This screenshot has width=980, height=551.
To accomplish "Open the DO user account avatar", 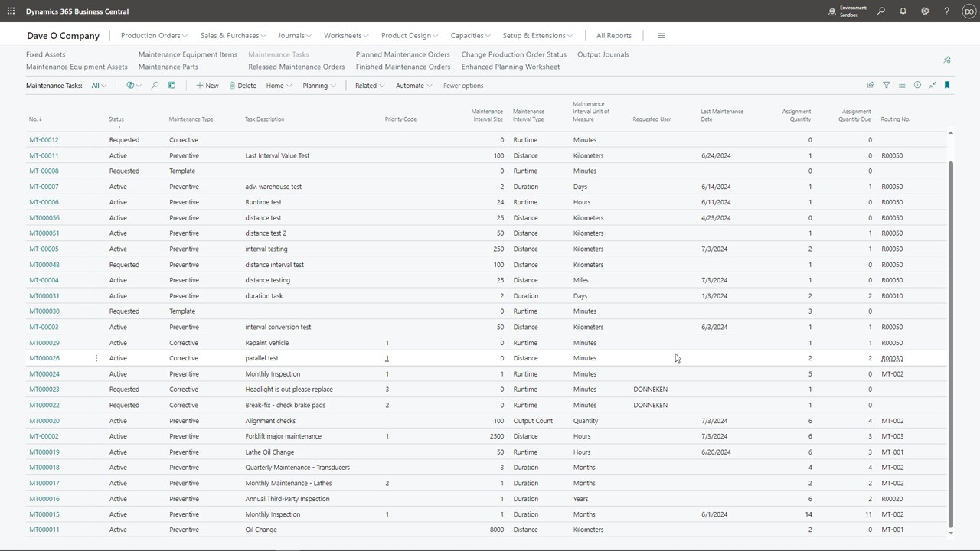I will [x=968, y=11].
